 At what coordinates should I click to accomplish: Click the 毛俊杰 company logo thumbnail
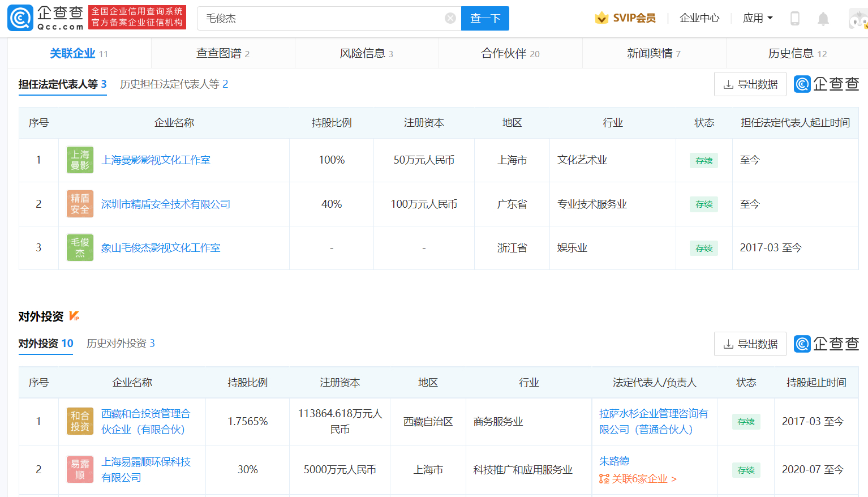(80, 247)
